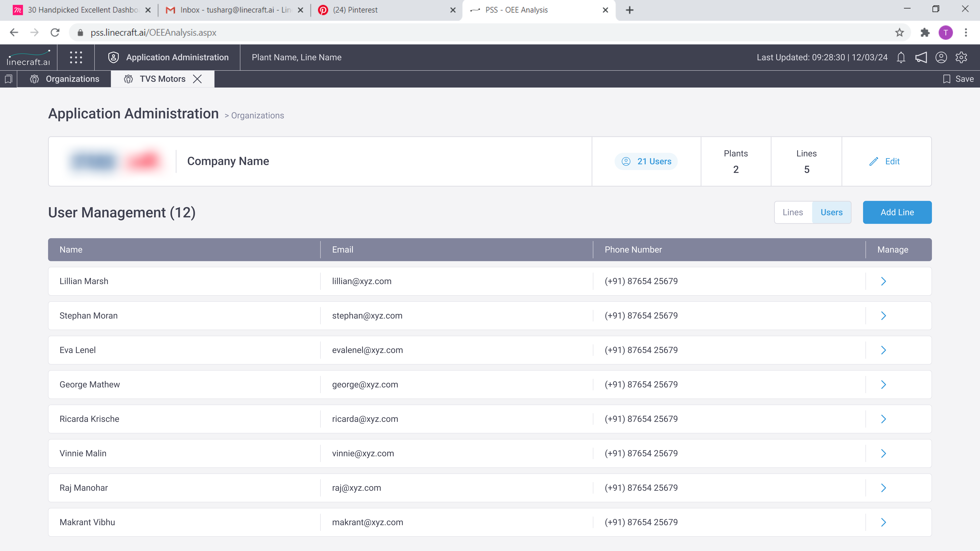Click the 21 Users badge
Image resolution: width=980 pixels, height=551 pixels.
646,161
